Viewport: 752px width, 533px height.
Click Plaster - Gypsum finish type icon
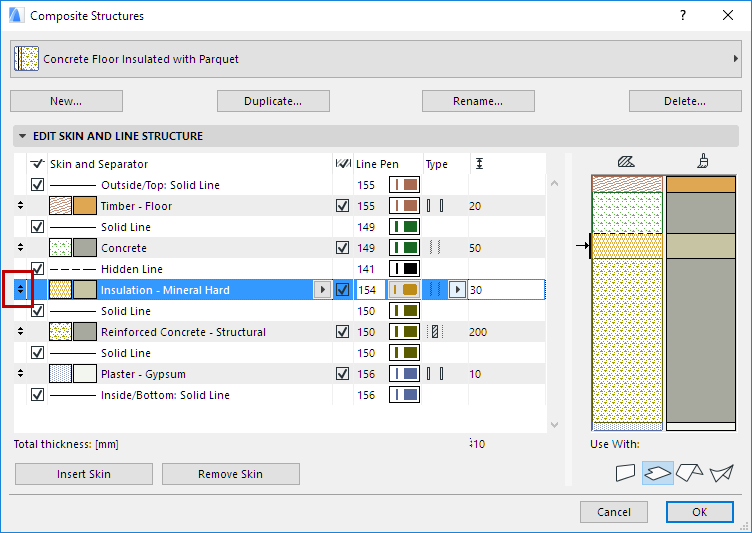click(435, 374)
